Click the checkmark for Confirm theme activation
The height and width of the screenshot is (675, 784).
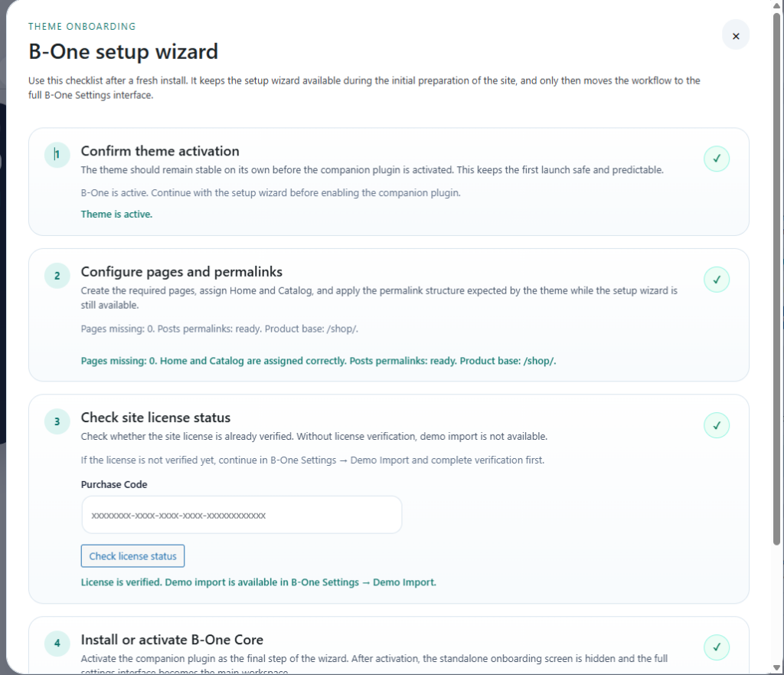[x=717, y=159]
